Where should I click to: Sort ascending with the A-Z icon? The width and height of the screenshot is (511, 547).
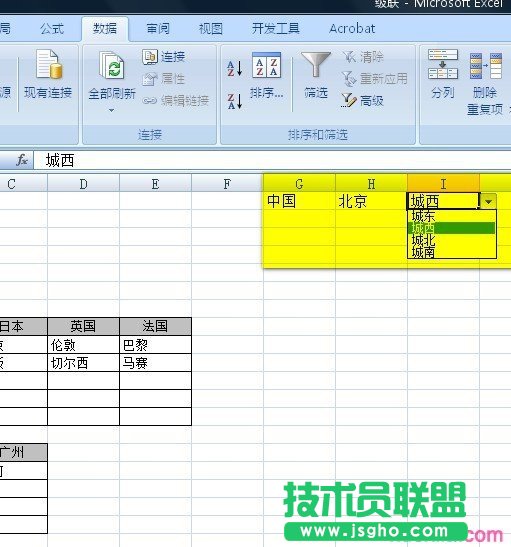[x=234, y=68]
